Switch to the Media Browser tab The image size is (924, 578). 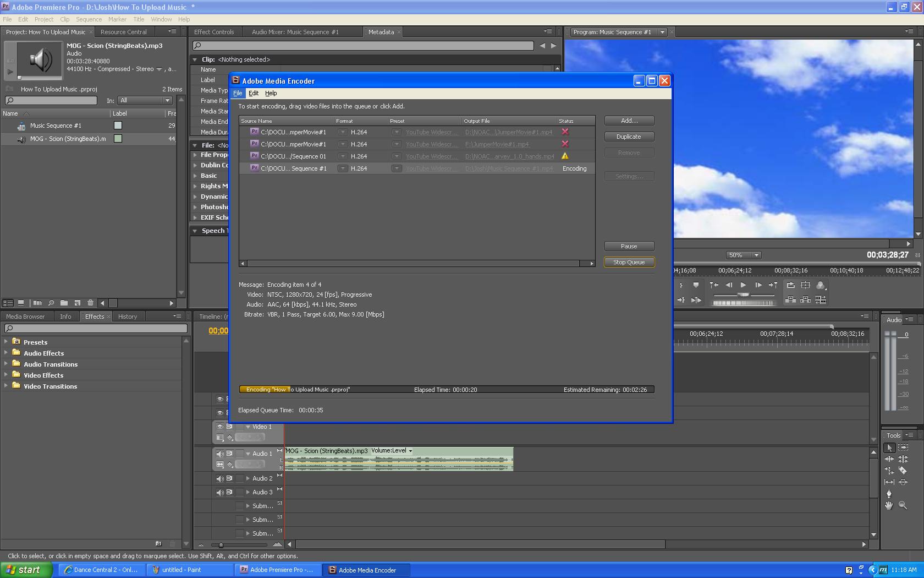25,317
